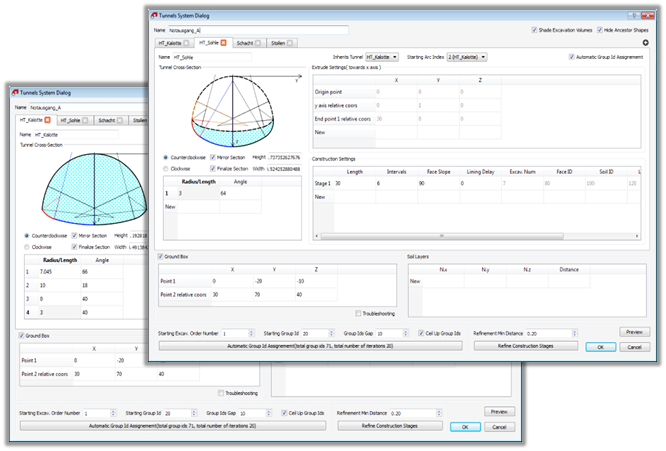Uncheck Hide Ancestor Shapes option
666x451 pixels.
pos(600,30)
